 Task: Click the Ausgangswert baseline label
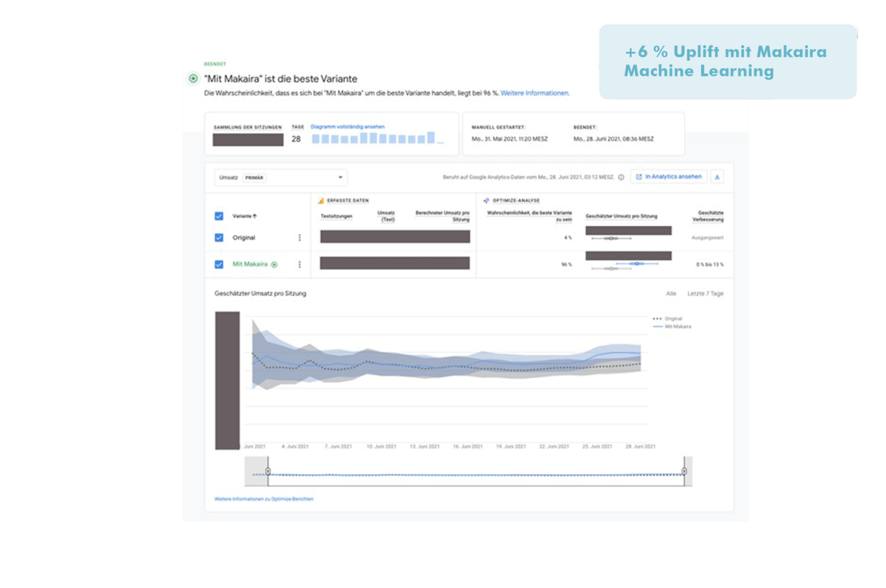pos(708,238)
